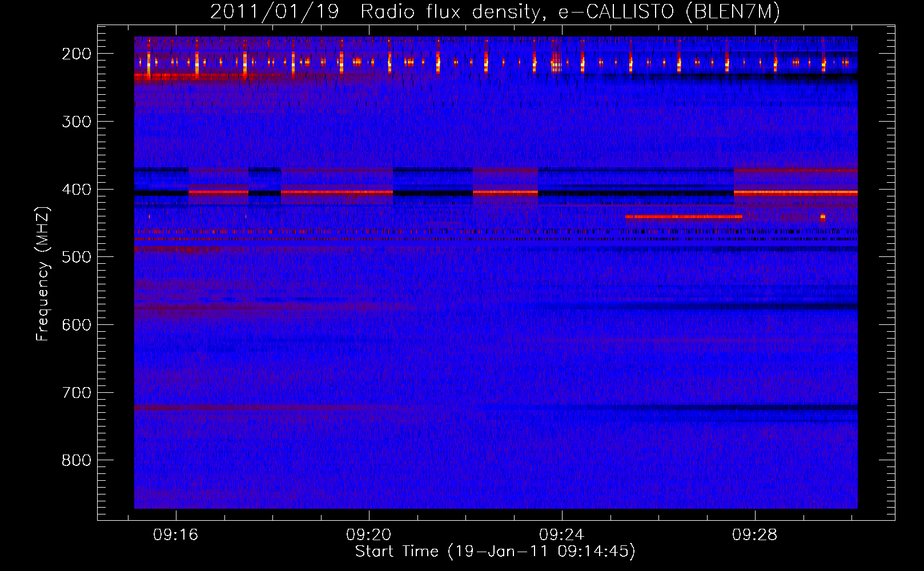This screenshot has width=924, height=571.
Task: Click the 'Frequency (MHZ)' axis label
Action: 43,274
